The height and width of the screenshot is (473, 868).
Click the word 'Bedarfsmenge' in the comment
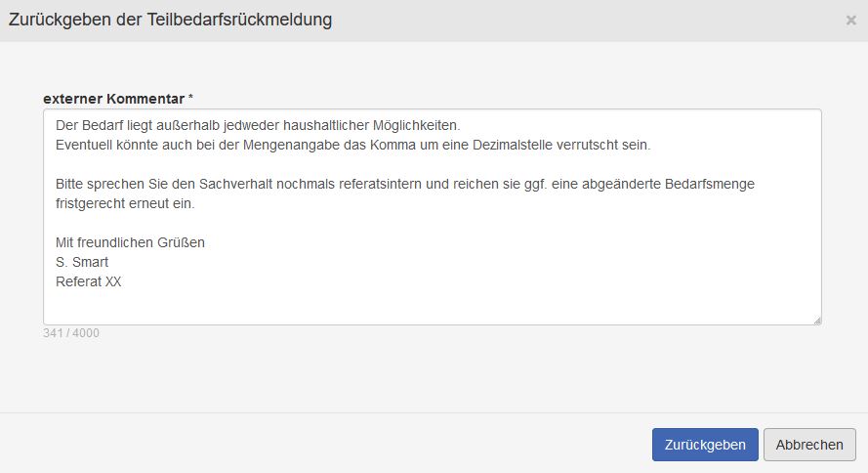tap(713, 184)
